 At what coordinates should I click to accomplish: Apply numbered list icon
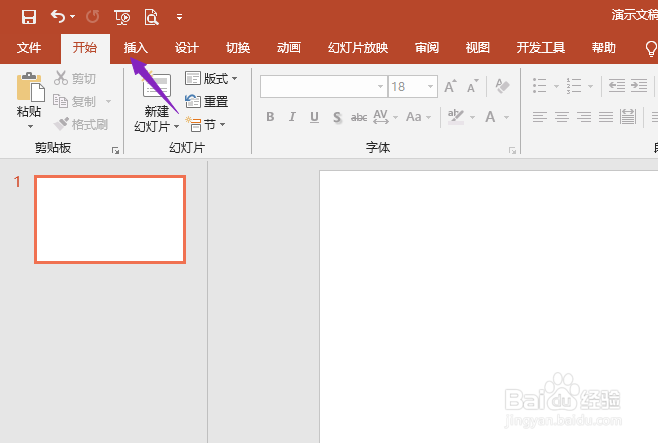pos(574,86)
